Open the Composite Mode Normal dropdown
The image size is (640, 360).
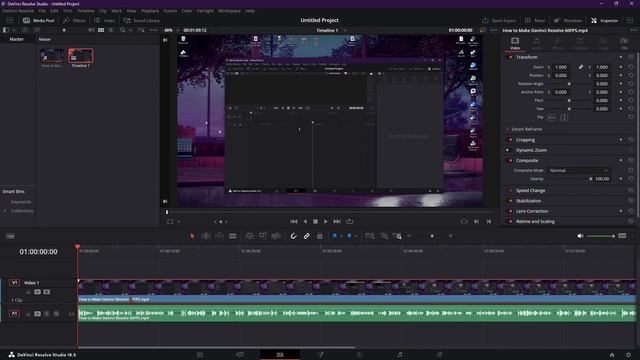[x=578, y=171]
